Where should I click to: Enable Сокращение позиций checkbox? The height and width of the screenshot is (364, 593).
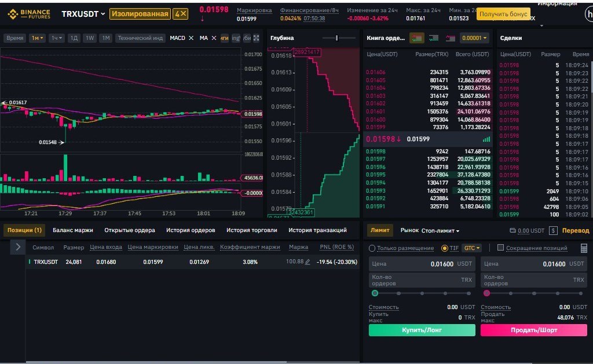tap(500, 248)
